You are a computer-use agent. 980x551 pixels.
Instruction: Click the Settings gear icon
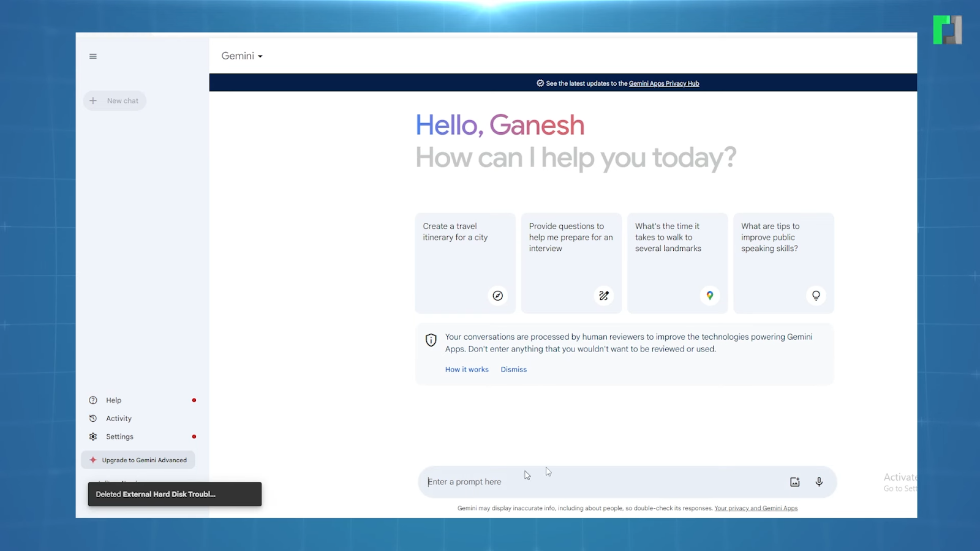(x=93, y=437)
